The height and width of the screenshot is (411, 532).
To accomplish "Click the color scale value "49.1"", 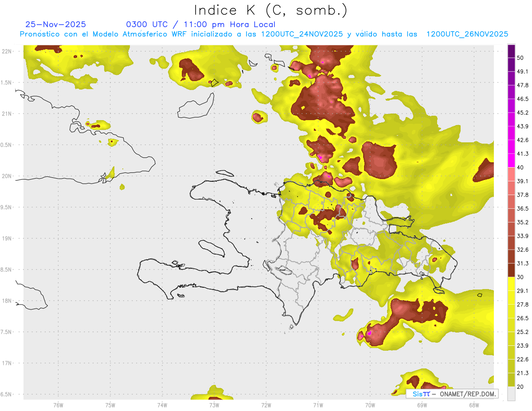I will [x=523, y=71].
